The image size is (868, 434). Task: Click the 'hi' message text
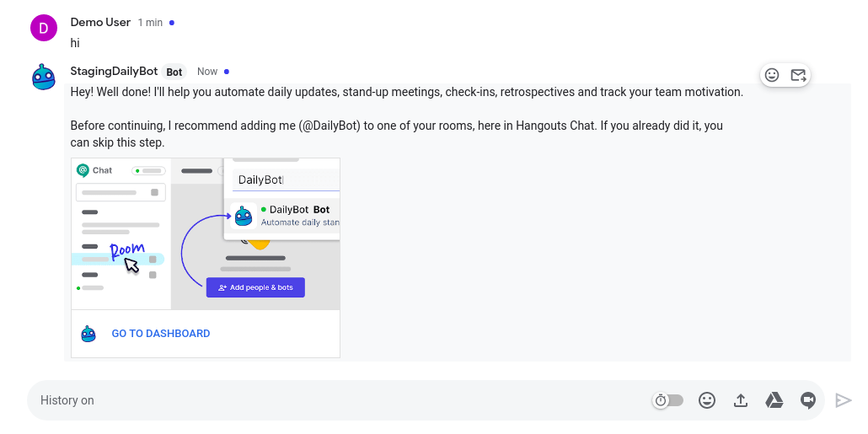[x=75, y=43]
